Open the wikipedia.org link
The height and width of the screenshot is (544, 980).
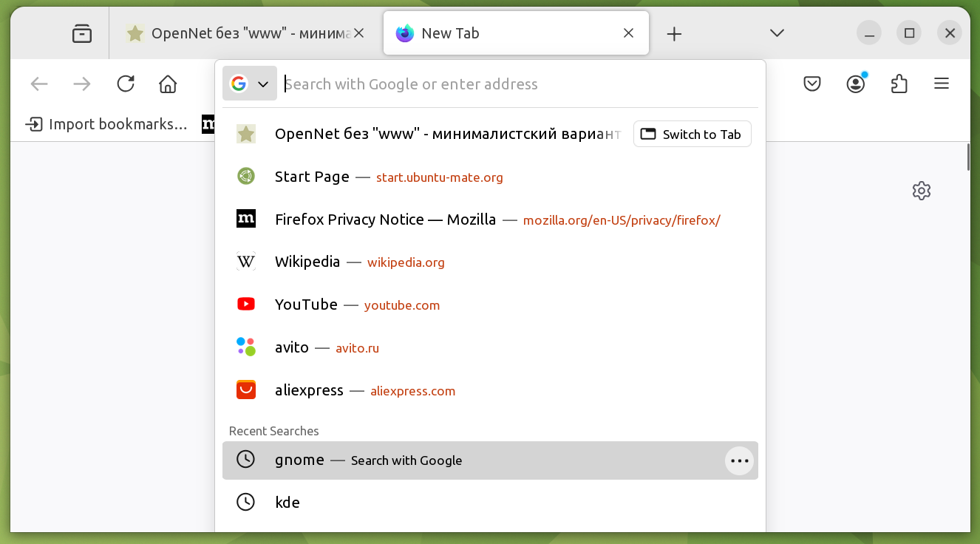pos(406,262)
